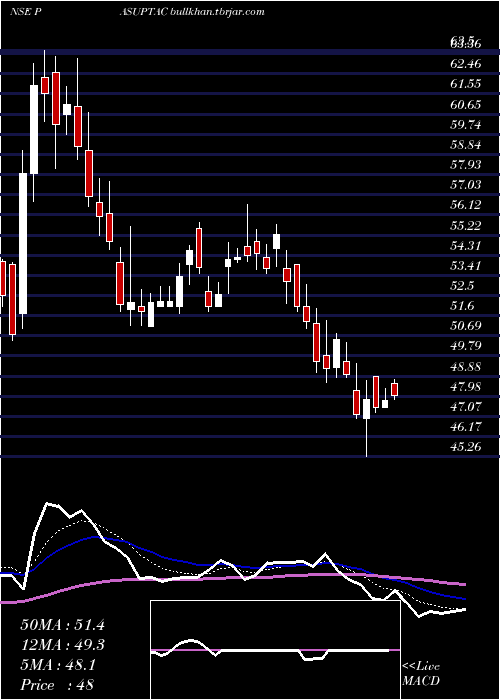Screen dimensions: 500x700
Task: Click the 57.03 price axis label
Action: (466, 185)
